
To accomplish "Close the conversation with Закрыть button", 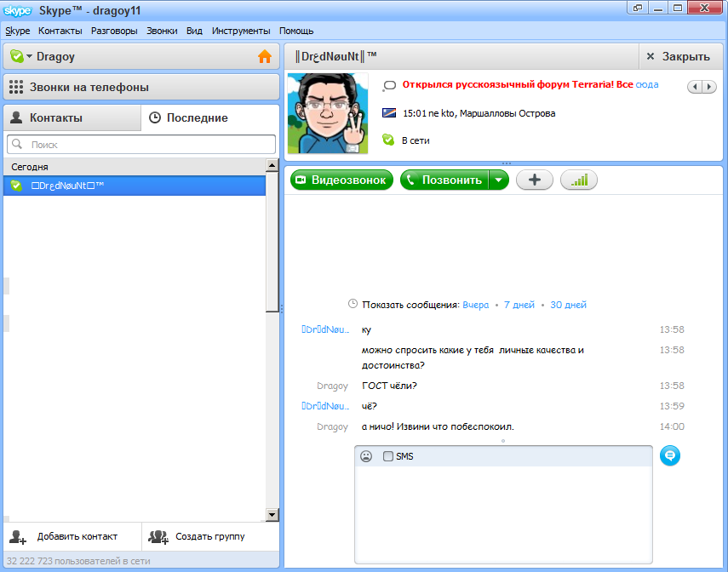I will 680,56.
